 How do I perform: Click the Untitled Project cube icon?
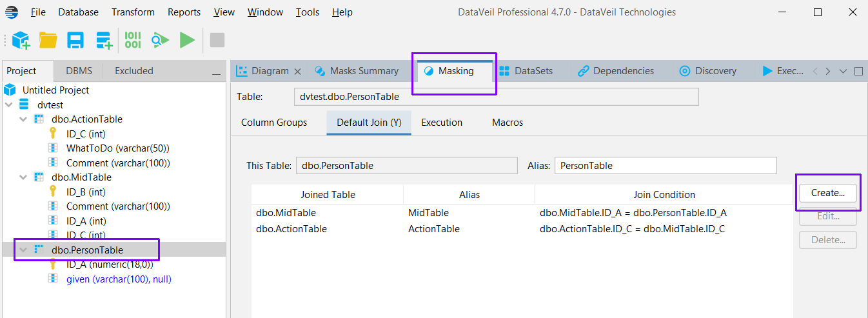point(10,90)
